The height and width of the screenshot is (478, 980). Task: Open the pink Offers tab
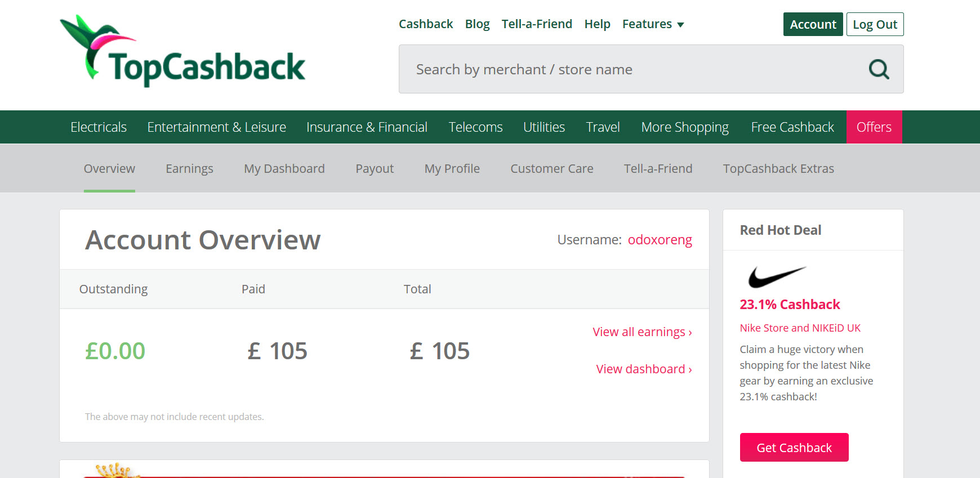coord(874,127)
